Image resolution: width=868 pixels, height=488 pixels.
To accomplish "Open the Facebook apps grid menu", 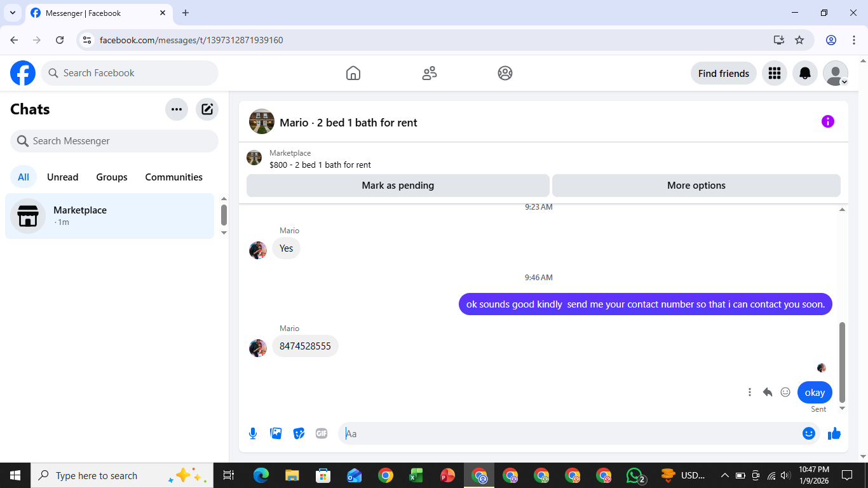I will tap(774, 73).
